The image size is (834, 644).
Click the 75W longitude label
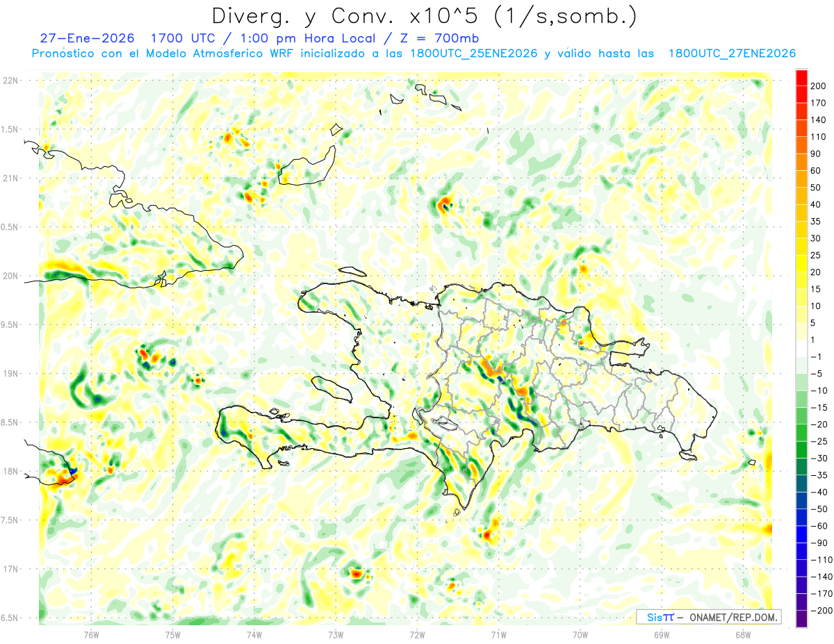pos(173,634)
